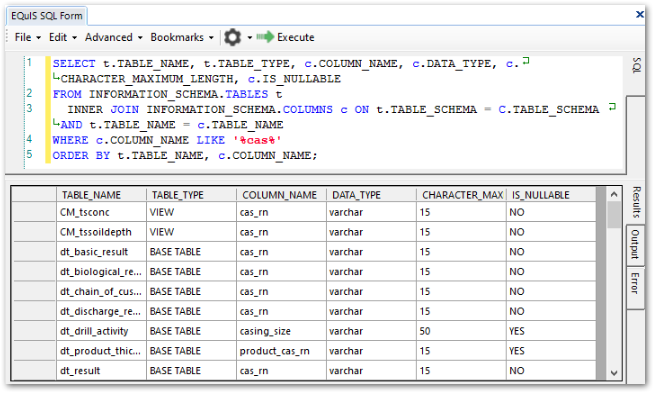
Task: Click YES nullable cell for dt_drill_activity
Action: (551, 331)
